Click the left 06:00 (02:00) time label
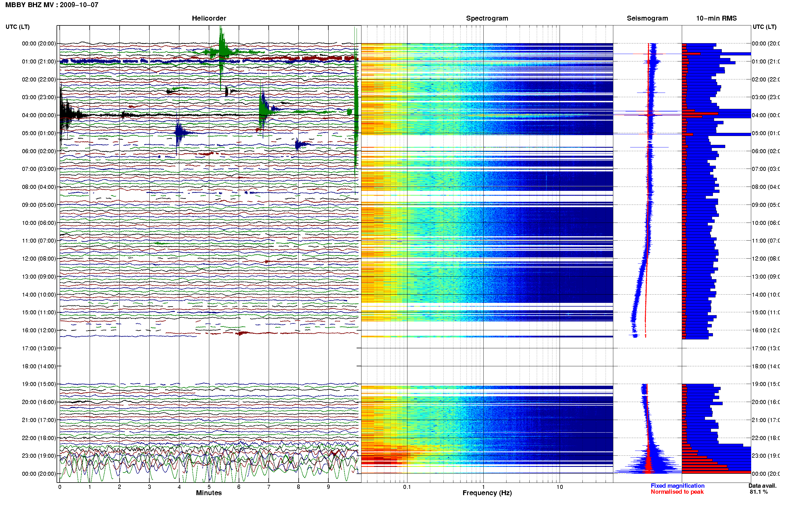This screenshot has width=812, height=508. point(39,151)
